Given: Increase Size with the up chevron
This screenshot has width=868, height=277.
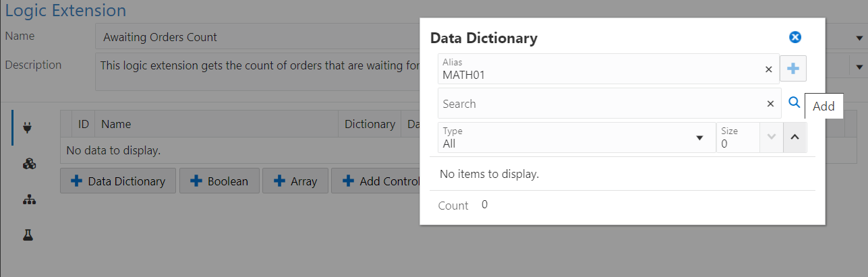Looking at the screenshot, I should coord(794,137).
